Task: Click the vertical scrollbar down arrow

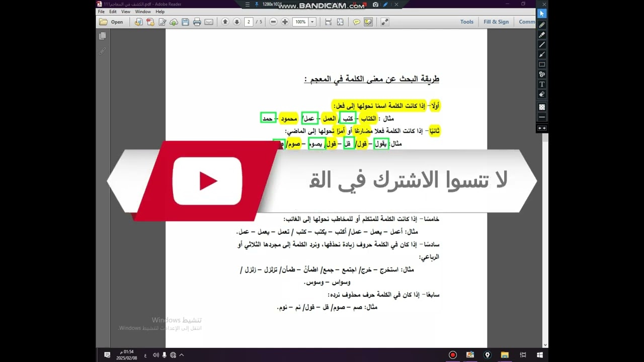Action: (545, 345)
